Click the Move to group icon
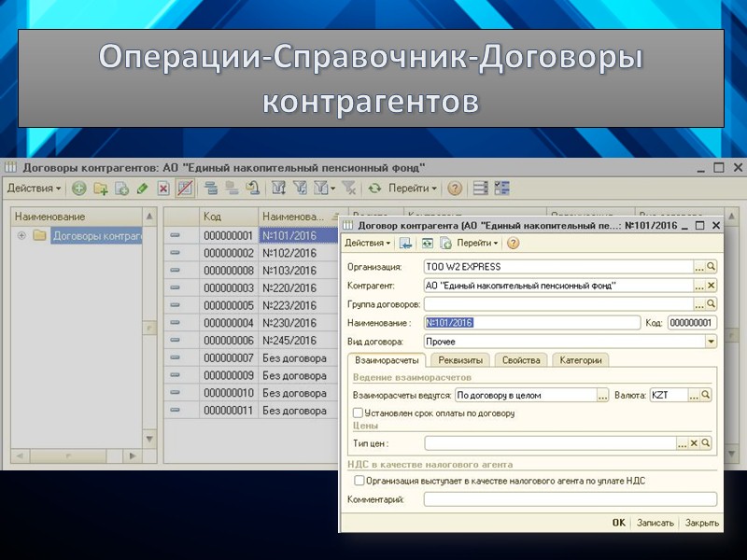Screen dimensions: 747x560 232,189
